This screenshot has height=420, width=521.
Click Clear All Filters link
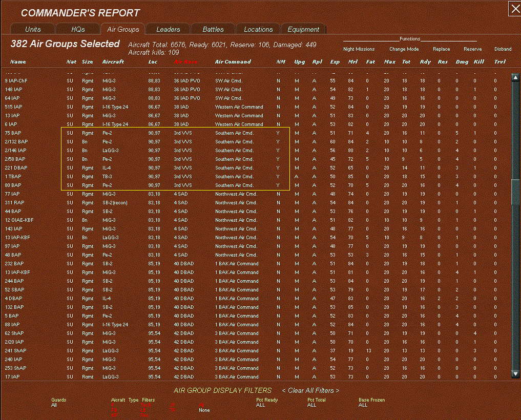[310, 390]
